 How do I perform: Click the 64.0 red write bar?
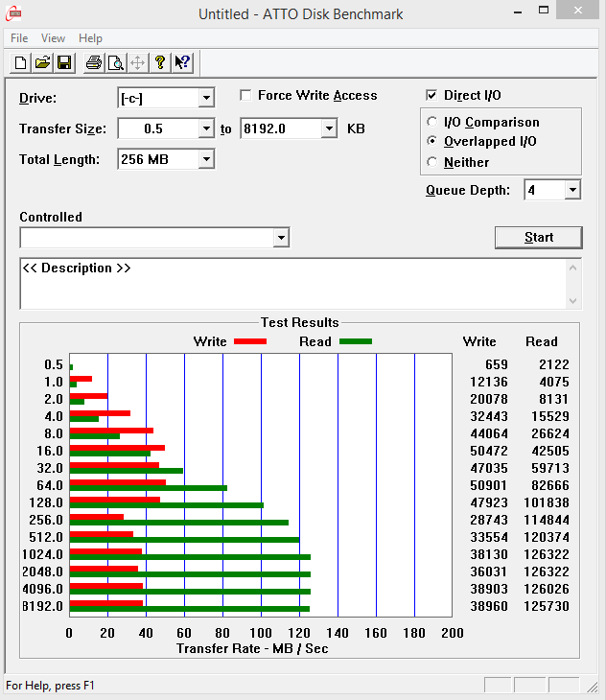pos(118,482)
